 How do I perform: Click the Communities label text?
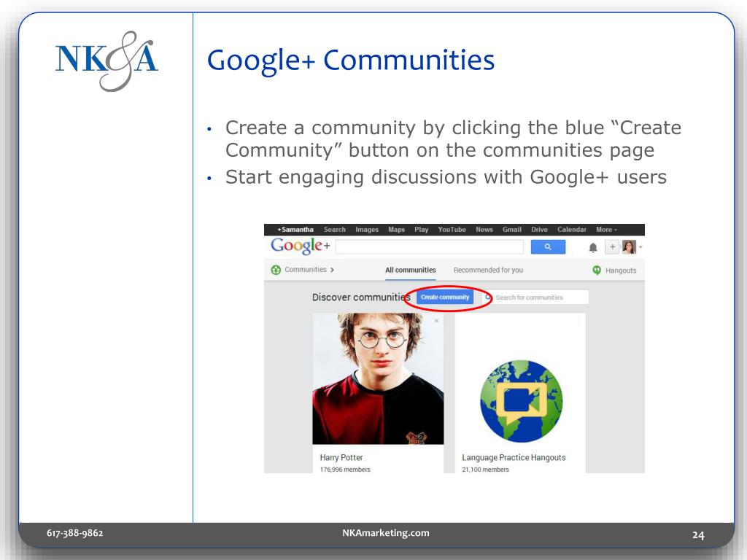coord(306,270)
